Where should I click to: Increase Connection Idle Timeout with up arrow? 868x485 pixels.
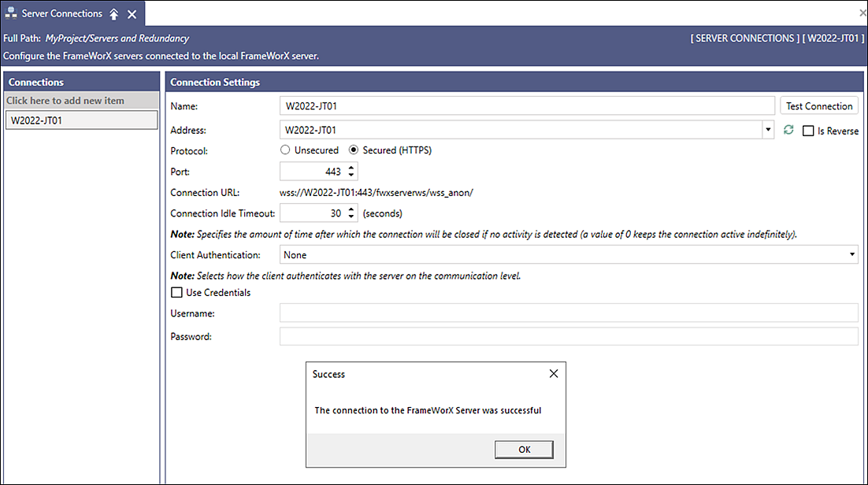point(351,209)
